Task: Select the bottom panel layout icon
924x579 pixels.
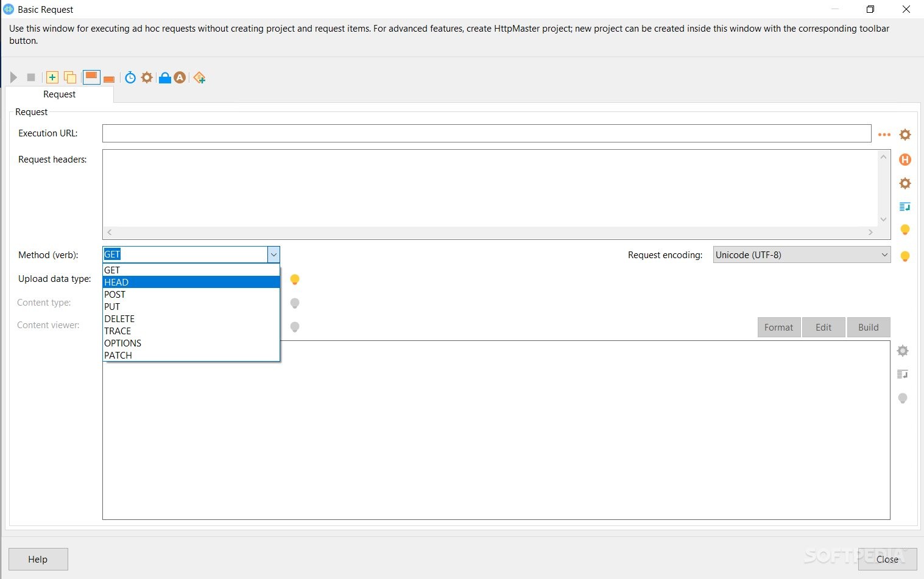Action: click(x=109, y=79)
